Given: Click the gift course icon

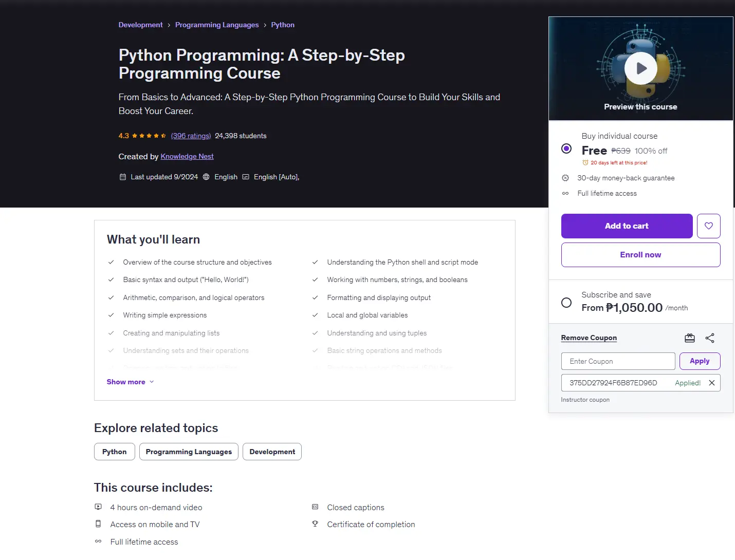Looking at the screenshot, I should click(690, 338).
